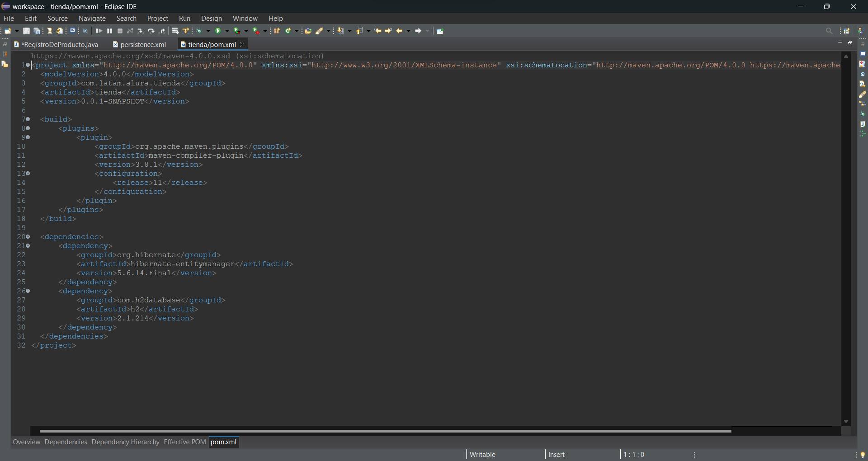Image resolution: width=868 pixels, height=461 pixels.
Task: Click the Search flashlight toolbar icon
Action: pyautogui.click(x=320, y=31)
